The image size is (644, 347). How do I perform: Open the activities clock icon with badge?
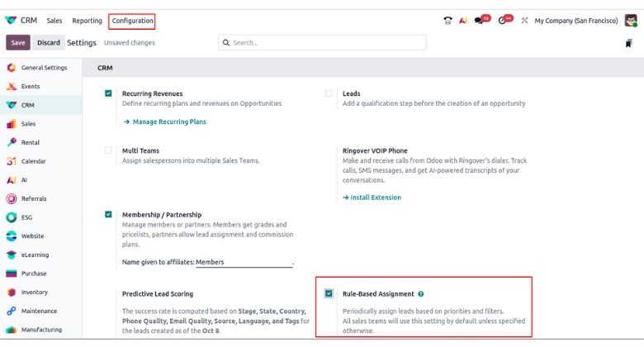(504, 21)
